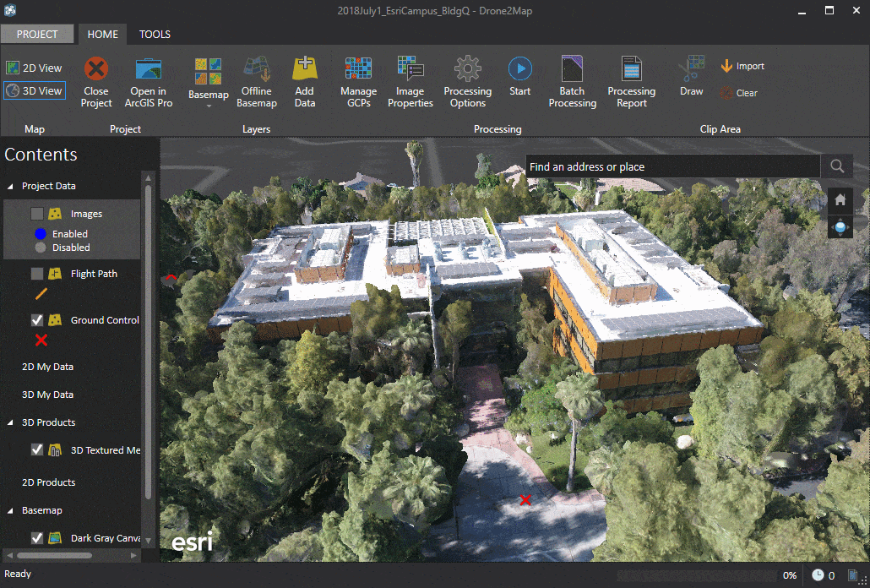Screen dimensions: 870x588
Task: Select the 2D Products group
Action: 49,482
